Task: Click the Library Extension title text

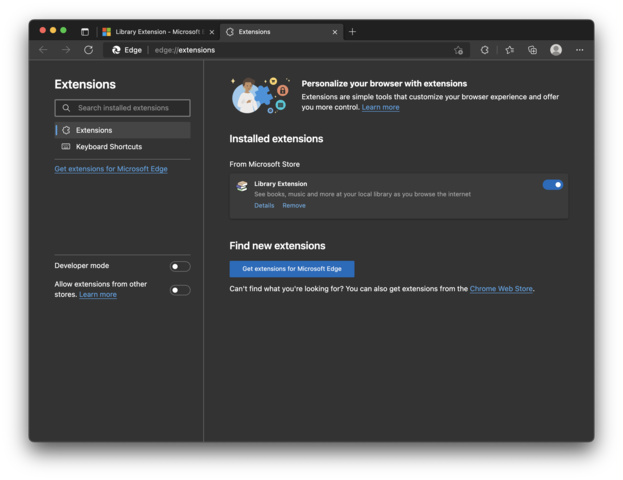Action: pos(281,184)
